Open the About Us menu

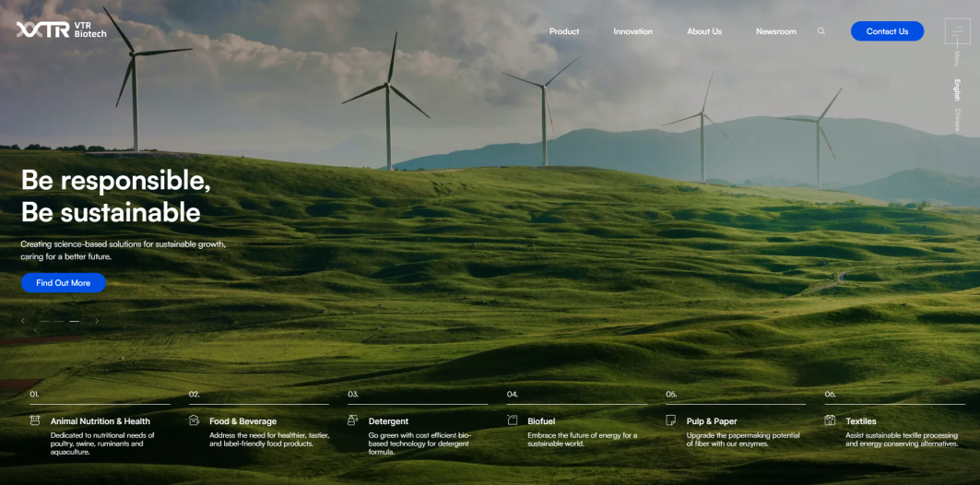tap(703, 31)
